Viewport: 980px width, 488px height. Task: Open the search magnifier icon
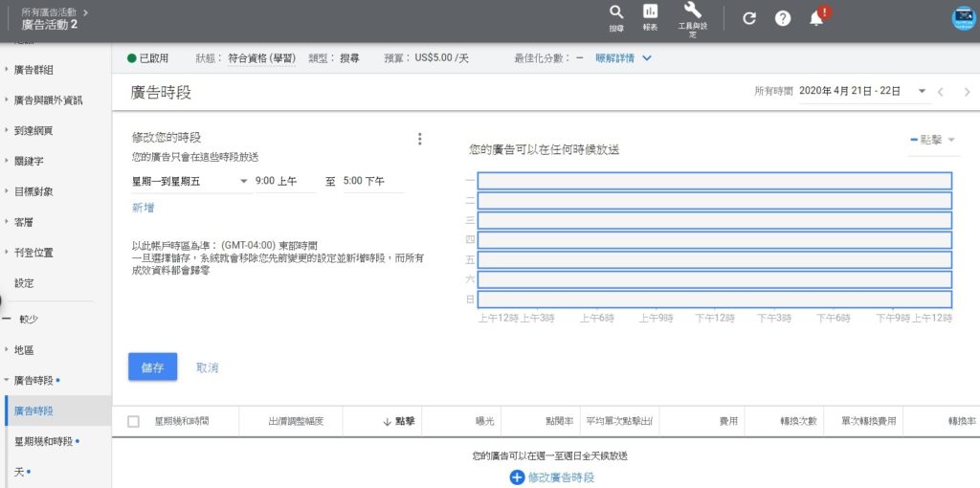616,11
